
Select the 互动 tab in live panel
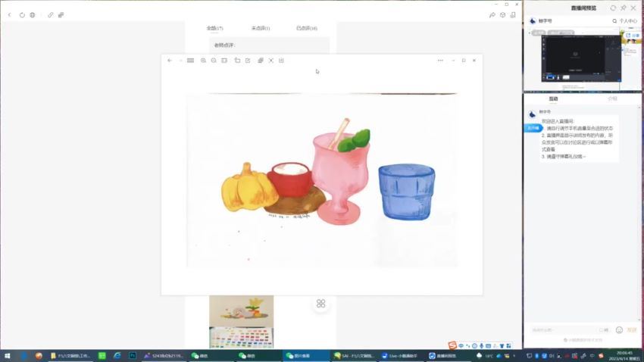[x=553, y=99]
